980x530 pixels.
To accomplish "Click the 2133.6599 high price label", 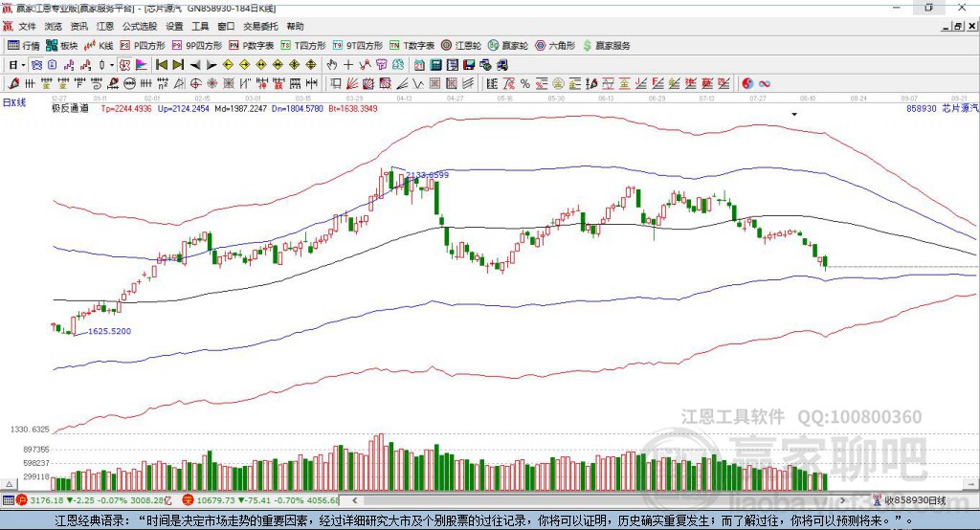I will [x=428, y=175].
